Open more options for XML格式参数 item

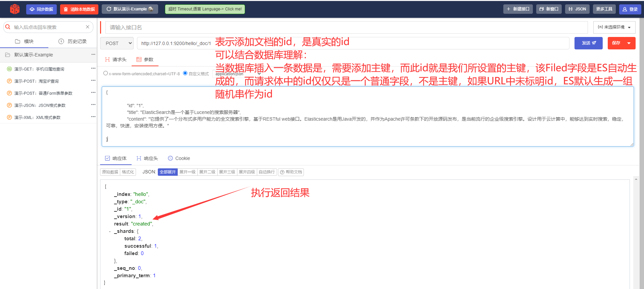[93, 117]
